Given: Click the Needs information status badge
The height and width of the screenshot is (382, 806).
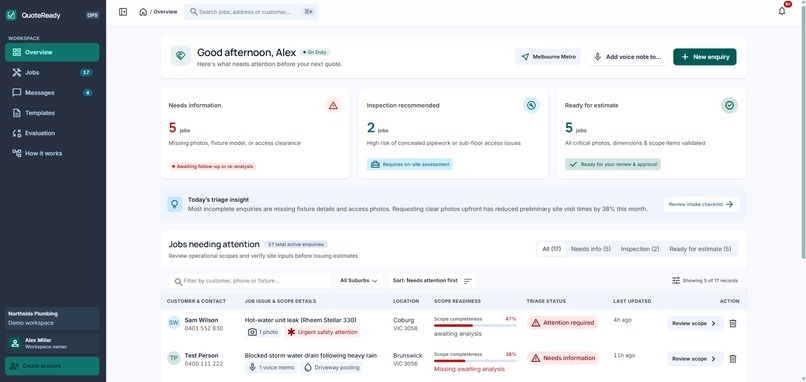Looking at the screenshot, I should pos(562,358).
